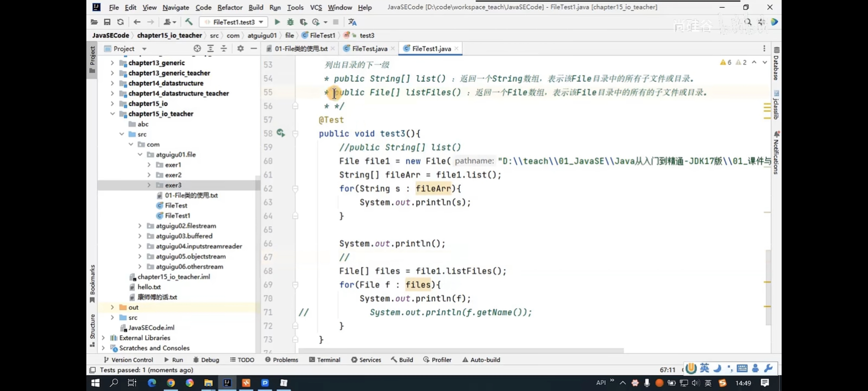Click the Collapse All icon in Project panel
This screenshot has width=868, height=391.
(x=224, y=49)
